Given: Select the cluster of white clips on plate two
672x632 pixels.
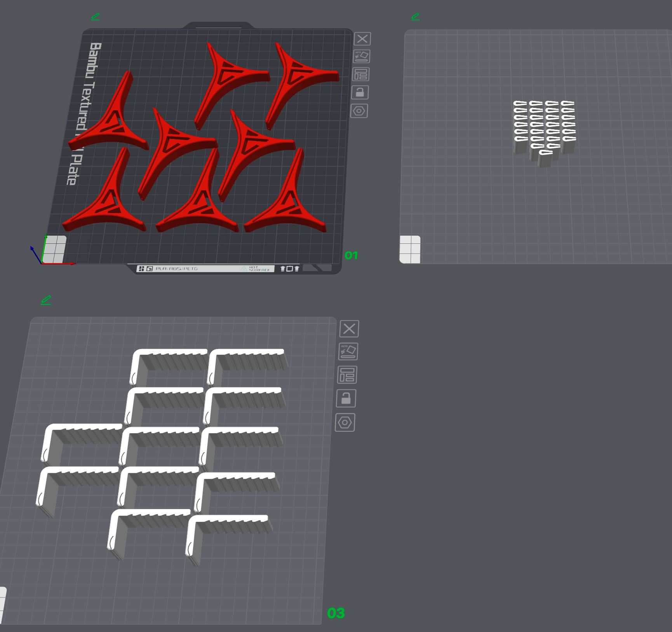Looking at the screenshot, I should point(544,133).
